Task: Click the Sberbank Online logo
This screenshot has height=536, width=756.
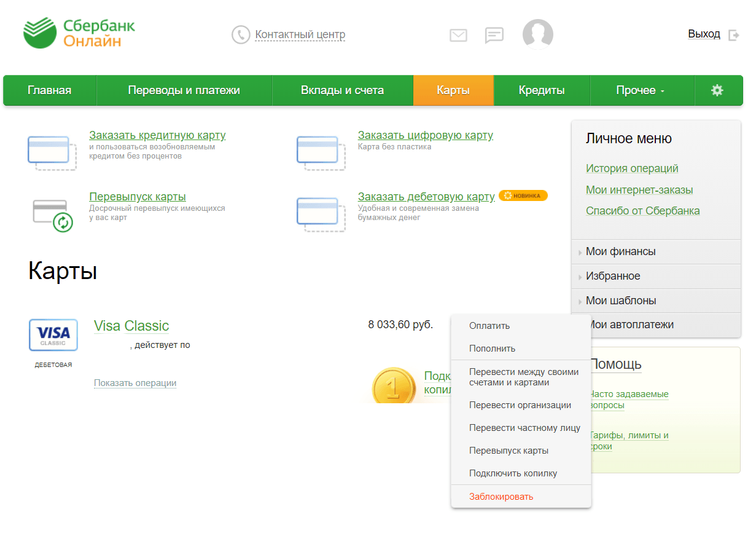Action: 79,33
